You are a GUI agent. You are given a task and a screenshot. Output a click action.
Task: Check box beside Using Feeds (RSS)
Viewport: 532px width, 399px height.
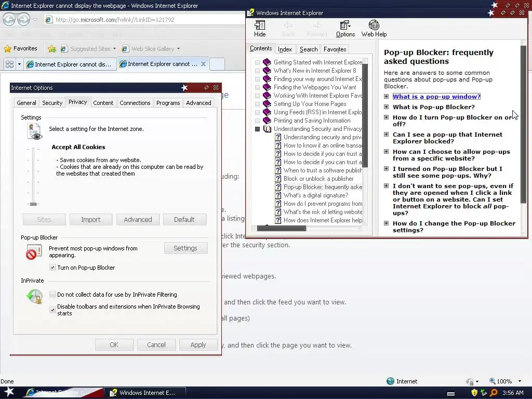[258, 112]
